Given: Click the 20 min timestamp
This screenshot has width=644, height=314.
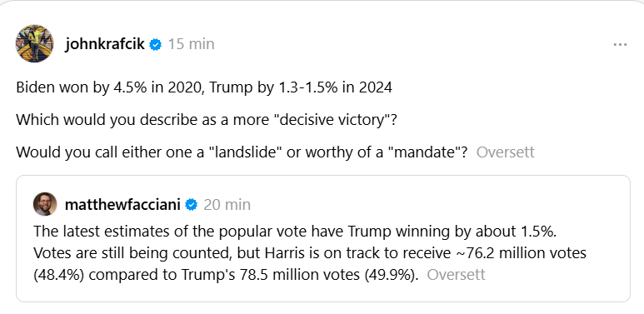Looking at the screenshot, I should point(227,204).
